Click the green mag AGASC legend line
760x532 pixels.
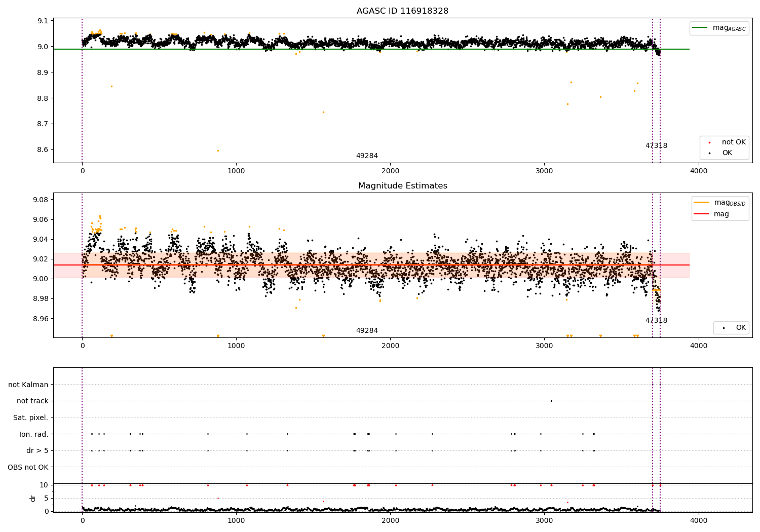point(700,28)
